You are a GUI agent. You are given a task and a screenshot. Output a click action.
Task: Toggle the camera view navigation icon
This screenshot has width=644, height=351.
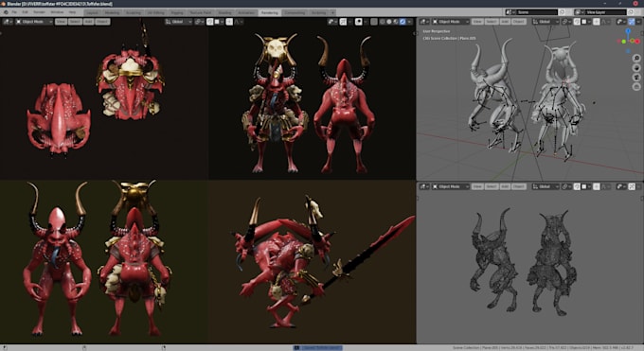(636, 78)
